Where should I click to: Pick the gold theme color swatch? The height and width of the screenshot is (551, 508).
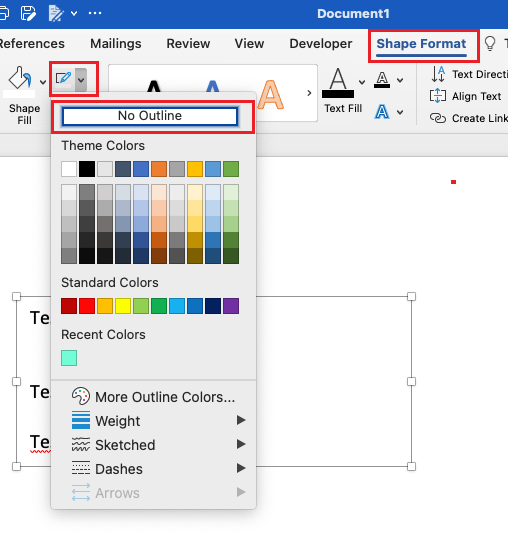[x=195, y=169]
